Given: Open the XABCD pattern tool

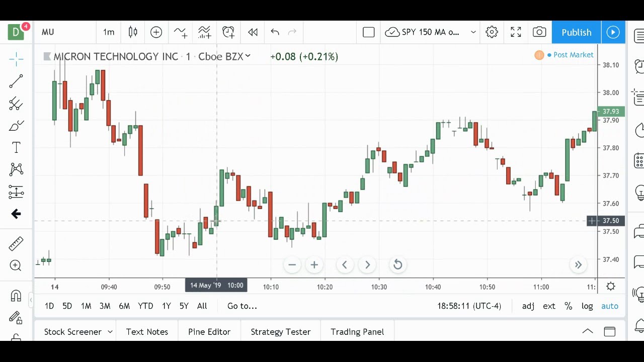Looking at the screenshot, I should [x=16, y=169].
